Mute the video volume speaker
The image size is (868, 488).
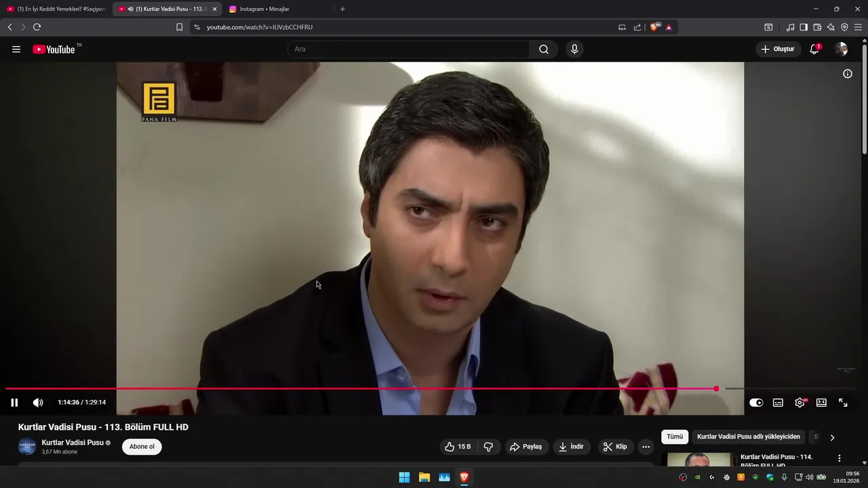tap(38, 403)
